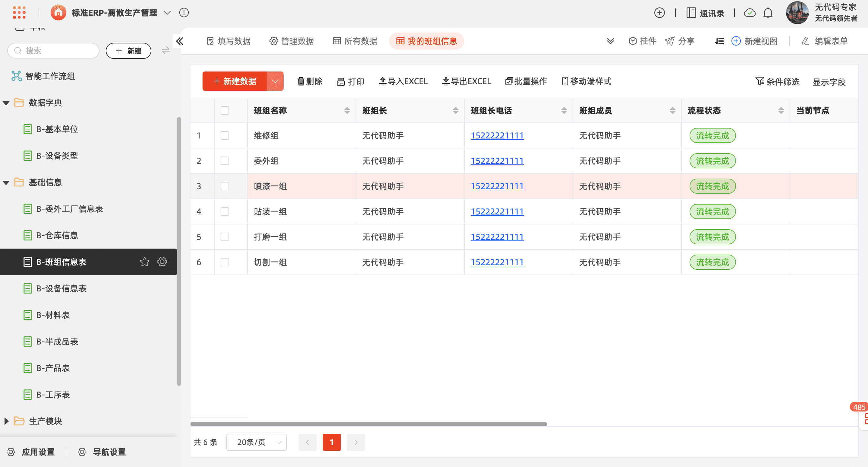Tick the checkbox for 喷漆一组 row
The width and height of the screenshot is (868, 467).
tap(225, 186)
